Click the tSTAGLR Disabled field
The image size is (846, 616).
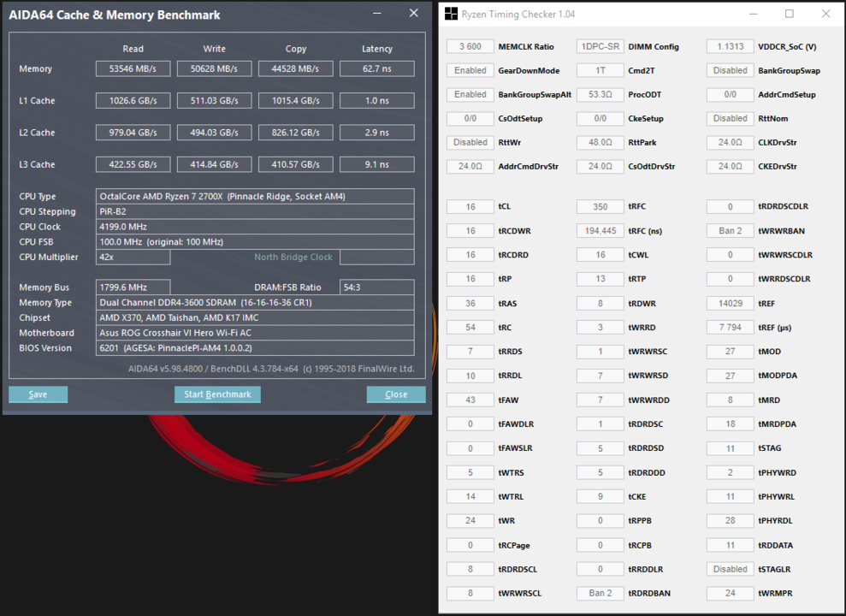click(x=730, y=569)
